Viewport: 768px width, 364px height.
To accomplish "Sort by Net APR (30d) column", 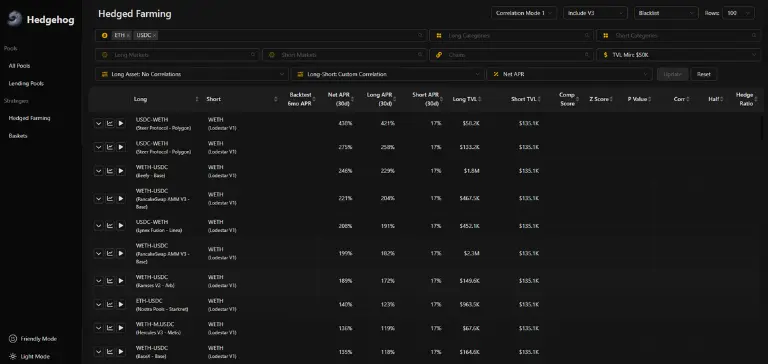I will 339,99.
